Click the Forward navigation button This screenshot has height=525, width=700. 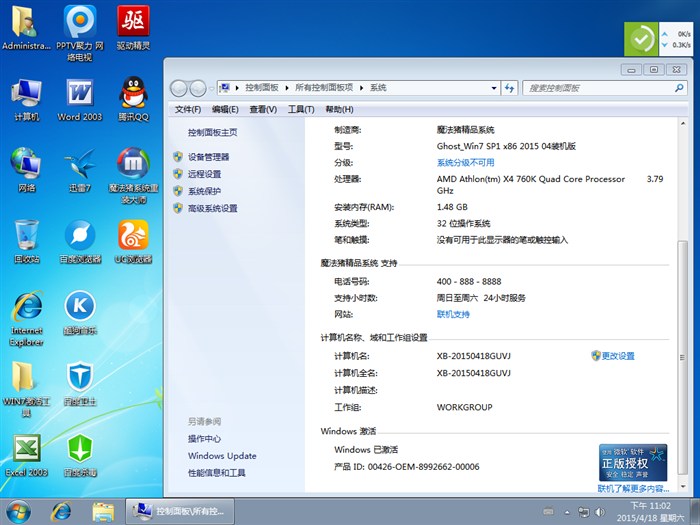click(198, 88)
